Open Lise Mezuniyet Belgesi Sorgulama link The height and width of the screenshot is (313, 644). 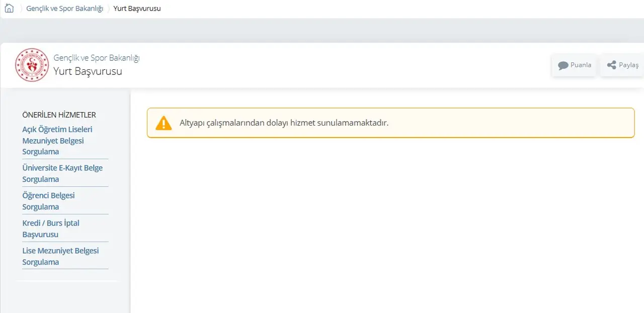60,256
